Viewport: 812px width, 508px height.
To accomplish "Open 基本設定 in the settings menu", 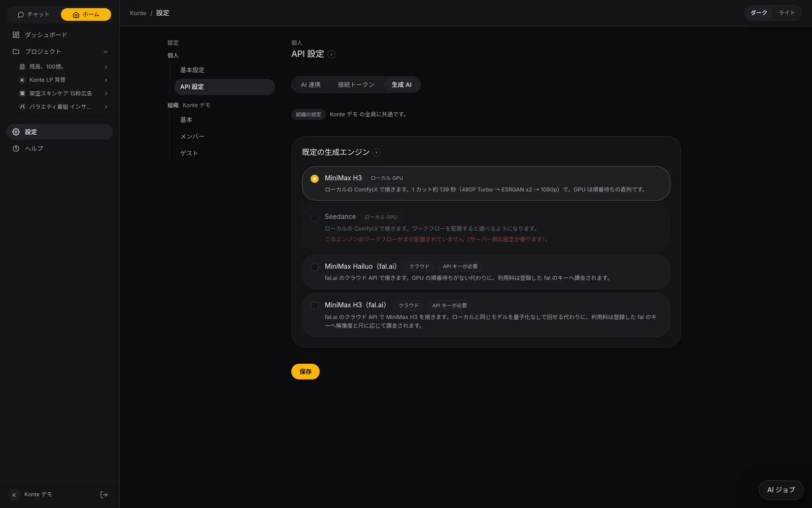I will tap(224, 70).
